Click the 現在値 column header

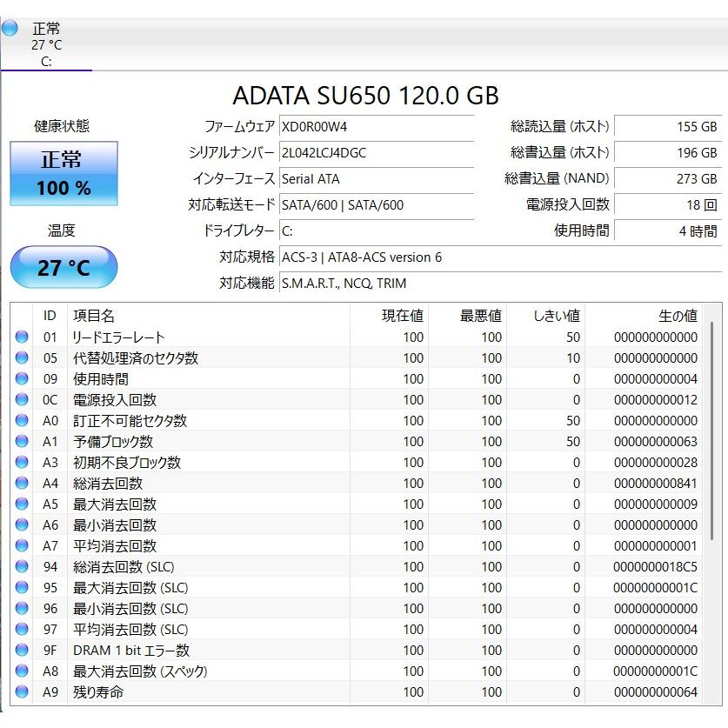tap(389, 316)
